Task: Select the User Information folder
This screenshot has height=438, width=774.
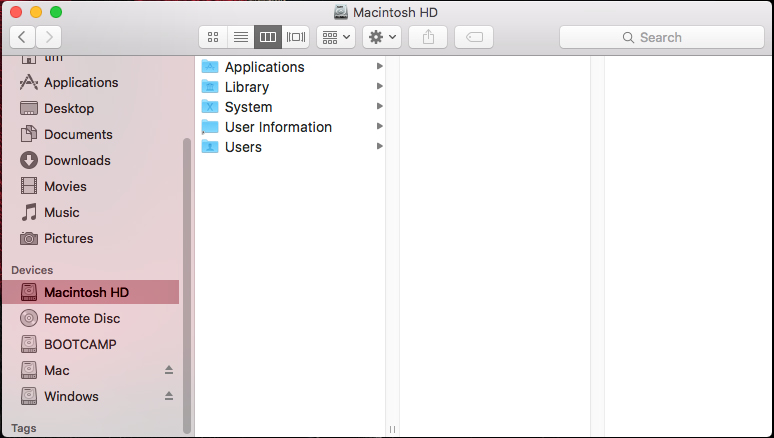Action: (292, 127)
